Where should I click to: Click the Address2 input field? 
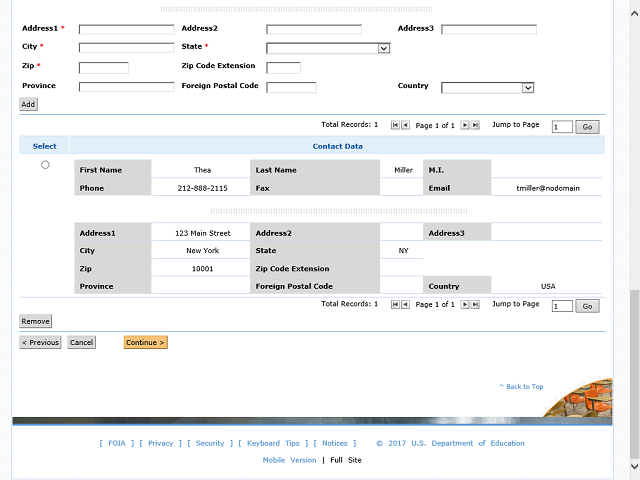[314, 29]
